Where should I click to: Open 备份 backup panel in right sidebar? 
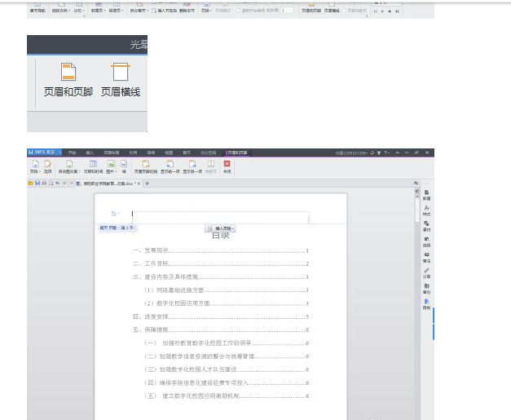pos(426,289)
